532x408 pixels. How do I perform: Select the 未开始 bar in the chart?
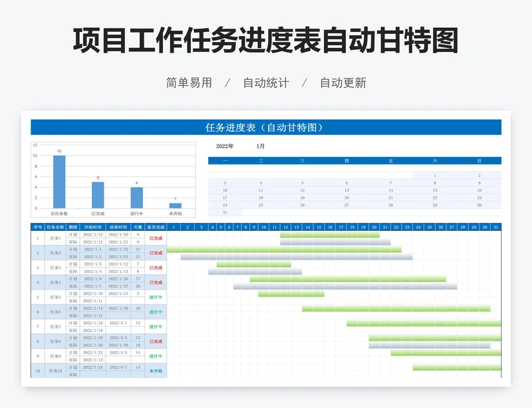(x=176, y=206)
